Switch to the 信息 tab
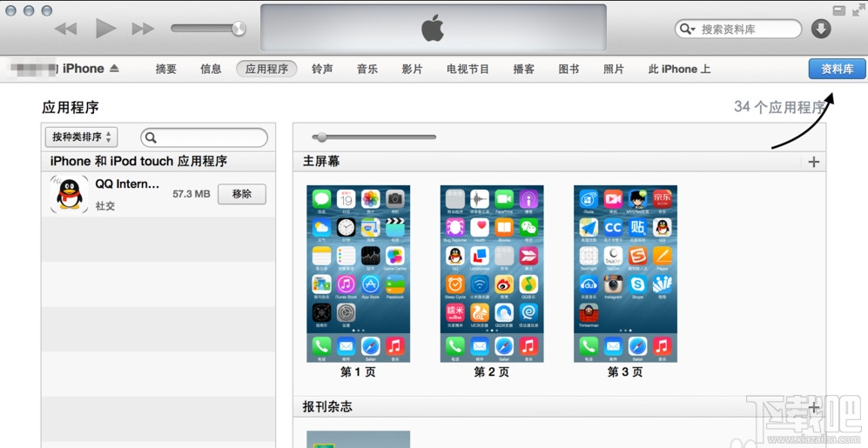 click(211, 69)
